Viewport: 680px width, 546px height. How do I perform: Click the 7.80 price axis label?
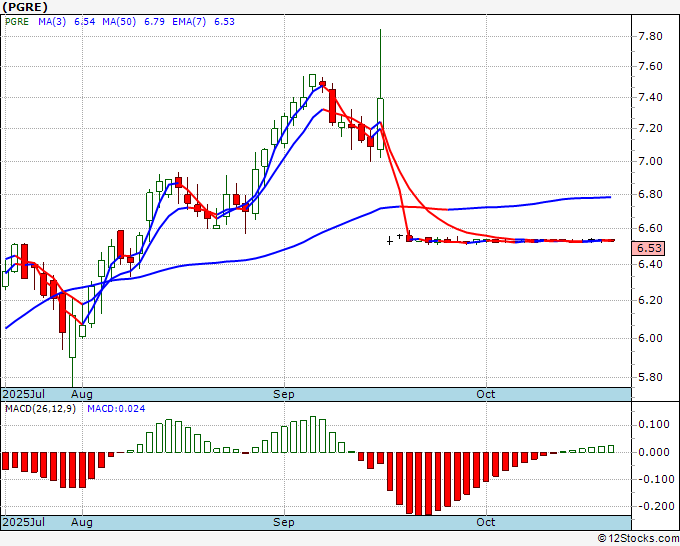[651, 36]
